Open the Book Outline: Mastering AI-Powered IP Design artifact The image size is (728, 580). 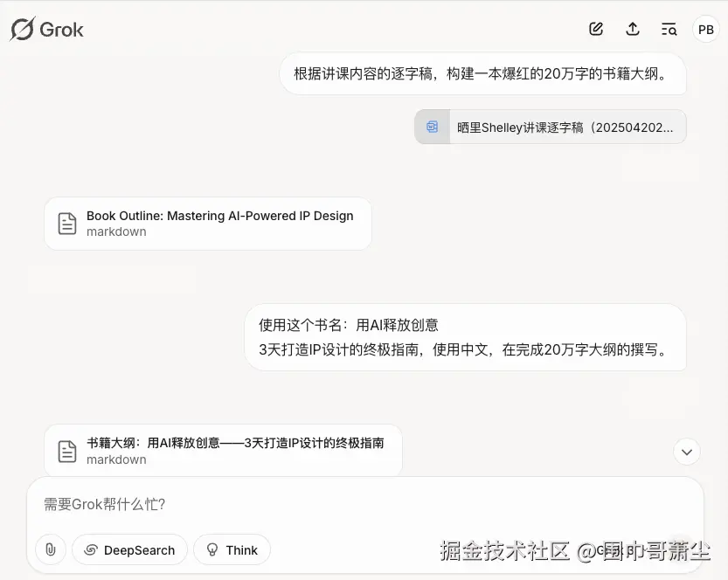tap(207, 223)
